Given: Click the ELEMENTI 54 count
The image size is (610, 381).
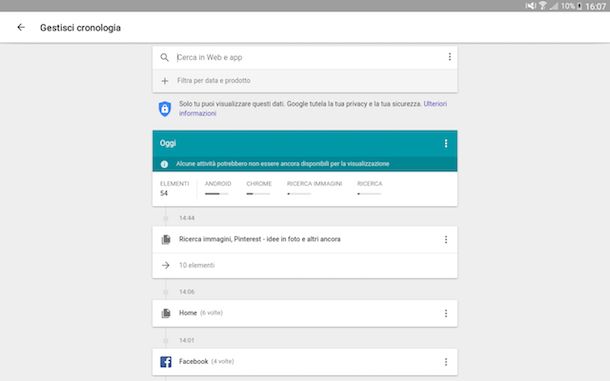Looking at the screenshot, I should (x=174, y=188).
